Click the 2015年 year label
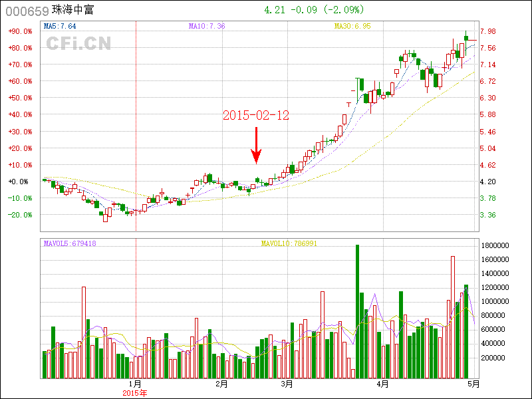This screenshot has height=399, width=532. (x=135, y=392)
